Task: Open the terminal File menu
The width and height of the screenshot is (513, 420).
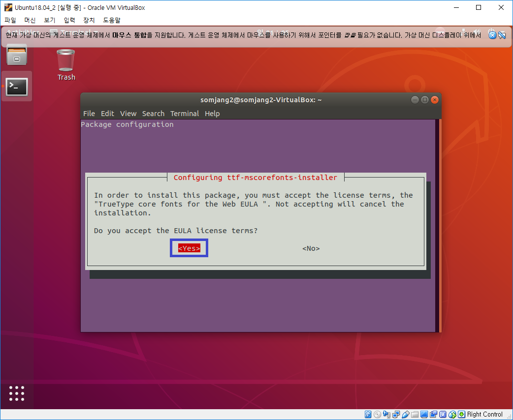Action: [89, 114]
